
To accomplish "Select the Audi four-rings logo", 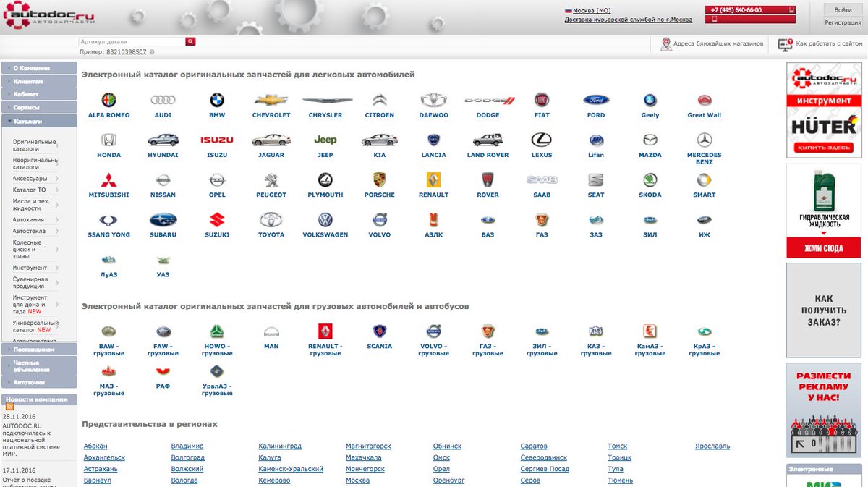I will [163, 100].
